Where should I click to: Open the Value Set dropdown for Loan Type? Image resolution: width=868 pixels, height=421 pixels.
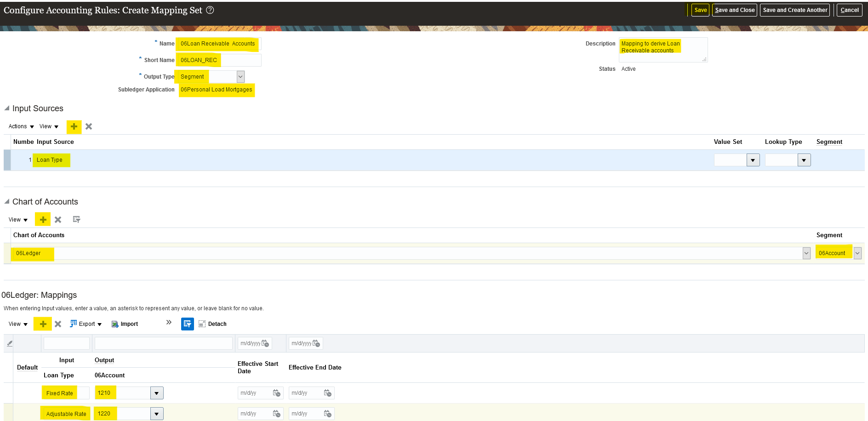pos(753,160)
